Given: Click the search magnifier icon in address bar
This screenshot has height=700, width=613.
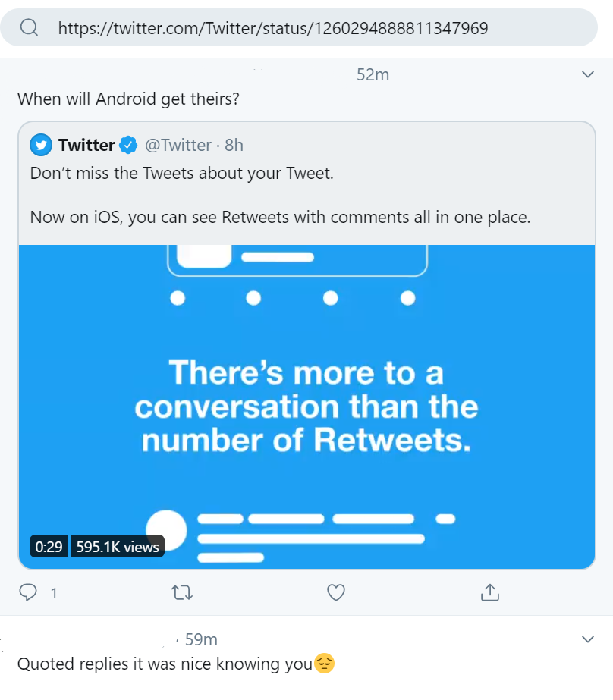Looking at the screenshot, I should coord(30,28).
